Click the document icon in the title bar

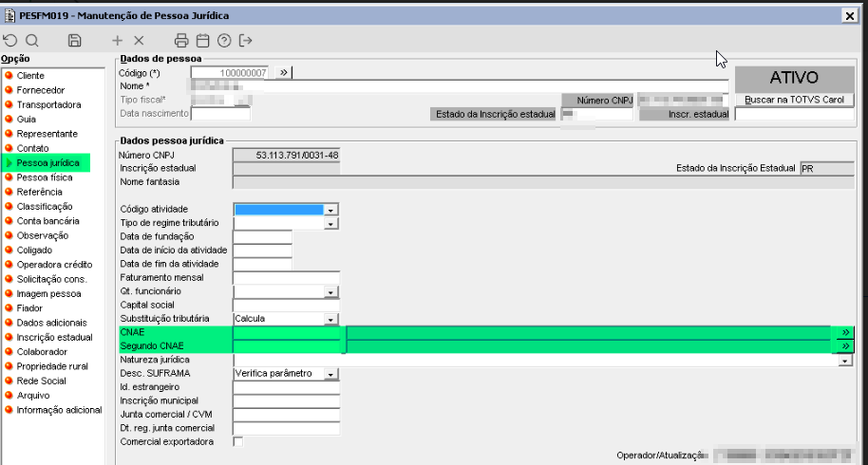[9, 15]
